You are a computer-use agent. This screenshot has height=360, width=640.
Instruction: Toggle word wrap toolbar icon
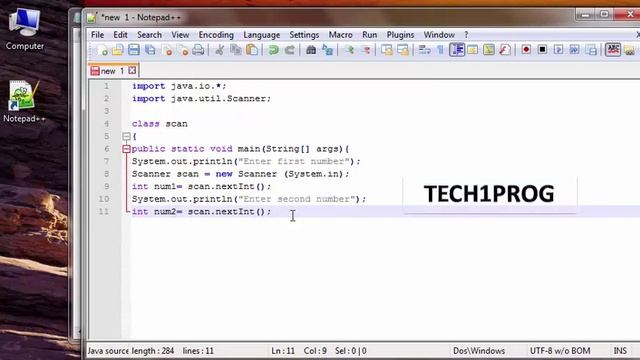424,50
